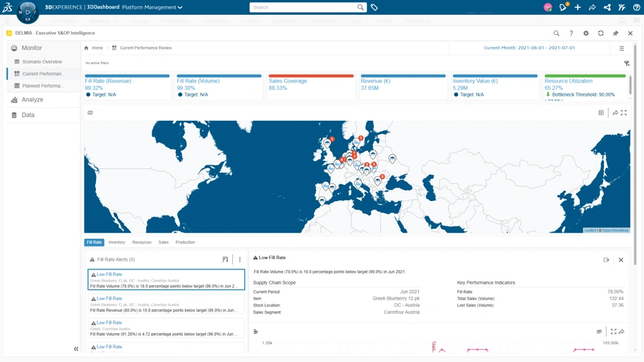Click the chart legend icon
This screenshot has width=644, height=362.
point(256,332)
